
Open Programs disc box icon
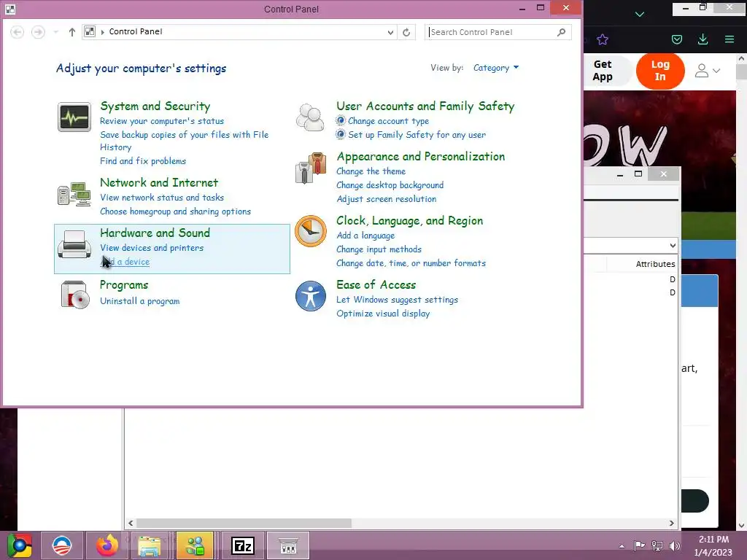pos(75,295)
